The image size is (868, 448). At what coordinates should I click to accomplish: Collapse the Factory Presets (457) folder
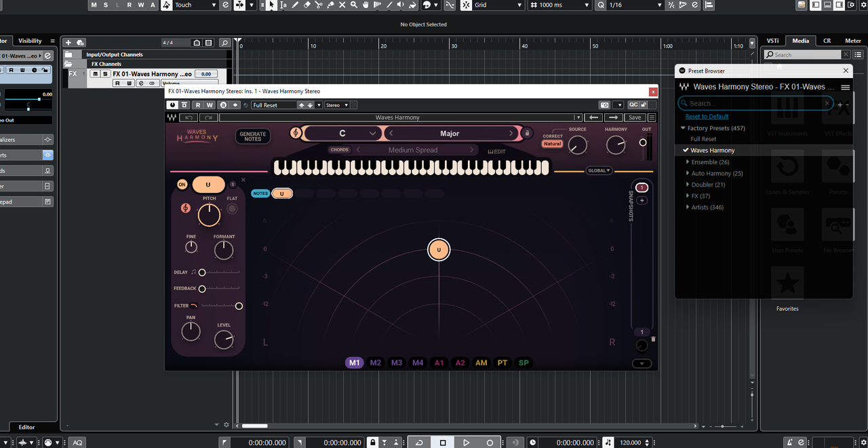pos(683,128)
